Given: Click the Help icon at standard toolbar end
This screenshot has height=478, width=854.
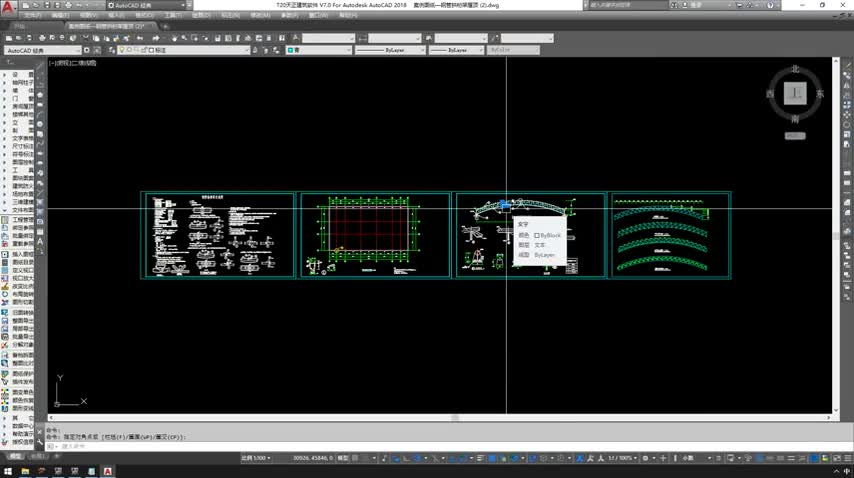Looking at the screenshot, I should point(282,38).
